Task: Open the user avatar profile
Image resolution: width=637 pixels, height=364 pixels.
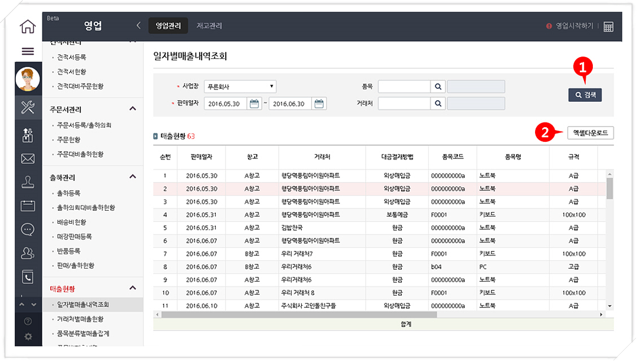Action: pos(28,79)
